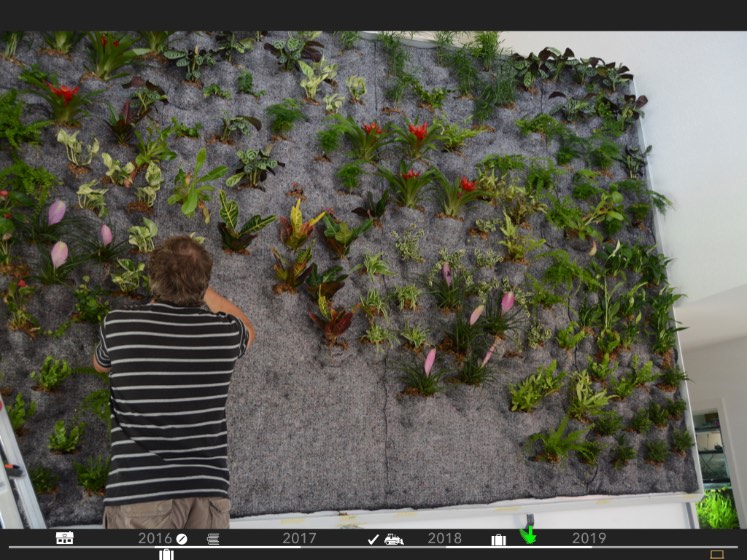747x560 pixels.
Task: Click the orange rectangle icon at bottom right
Action: coord(716,553)
